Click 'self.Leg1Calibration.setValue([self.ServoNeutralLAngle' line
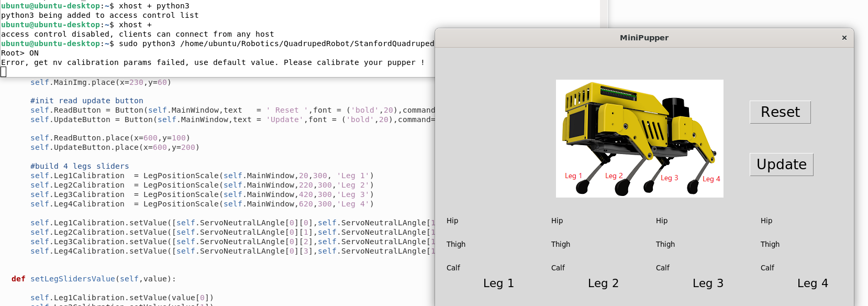Screen dimensions: 868x306 232,223
